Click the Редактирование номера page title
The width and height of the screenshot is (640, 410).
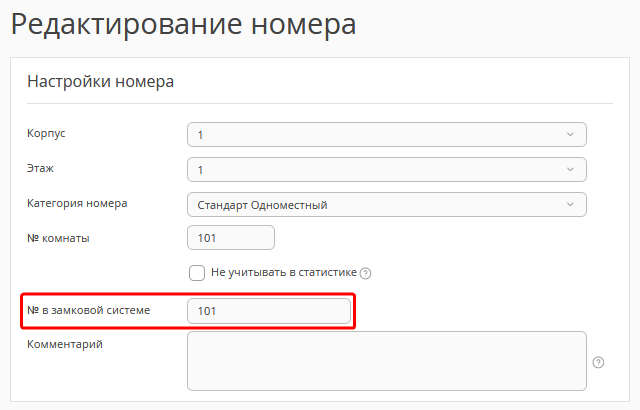coord(183,24)
